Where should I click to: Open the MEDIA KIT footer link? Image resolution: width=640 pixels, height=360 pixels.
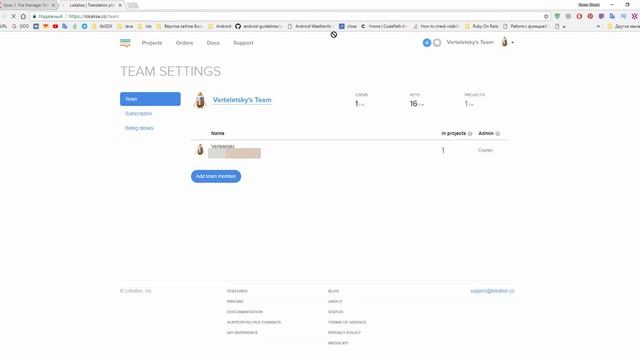tap(338, 343)
